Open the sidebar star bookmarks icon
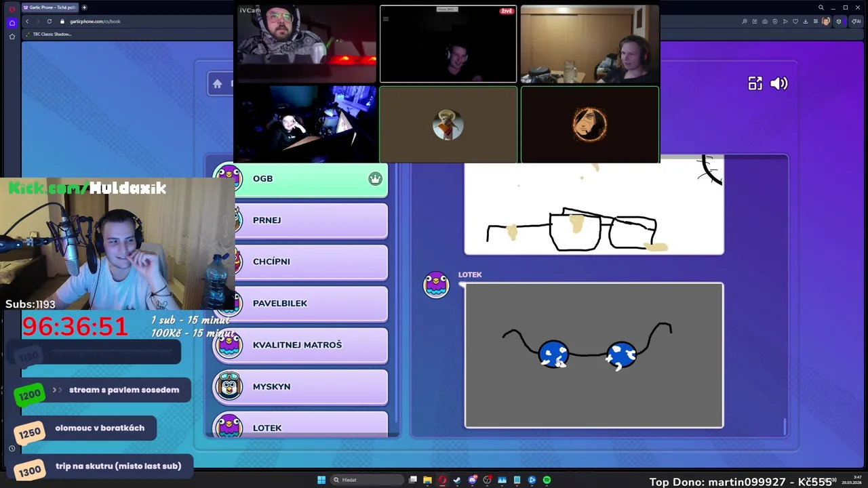This screenshot has width=868, height=488. [x=12, y=36]
